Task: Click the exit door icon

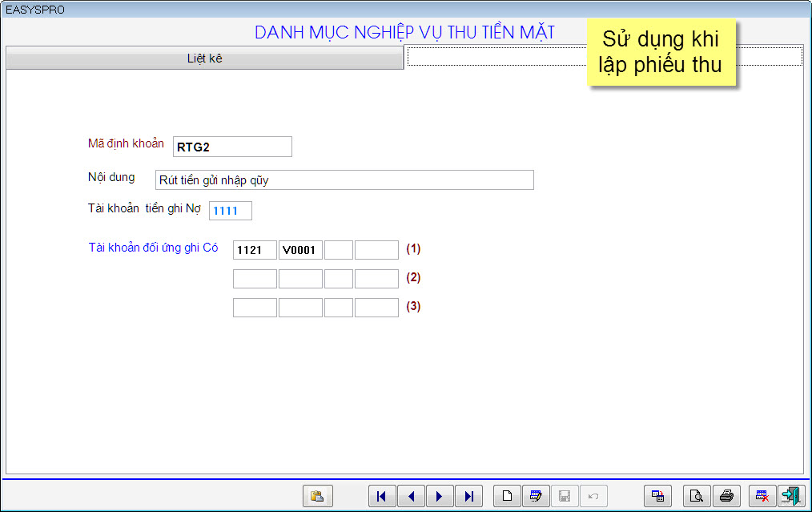Action: click(791, 496)
